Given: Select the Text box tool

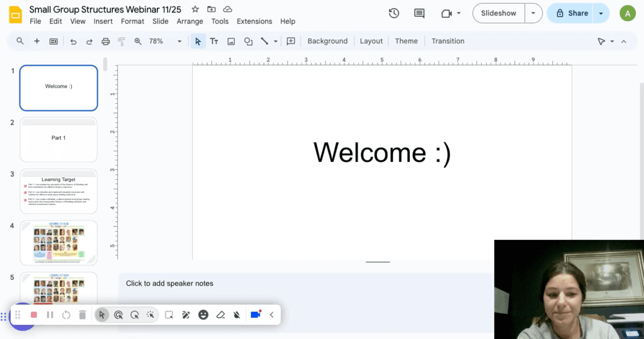Looking at the screenshot, I should click(214, 41).
